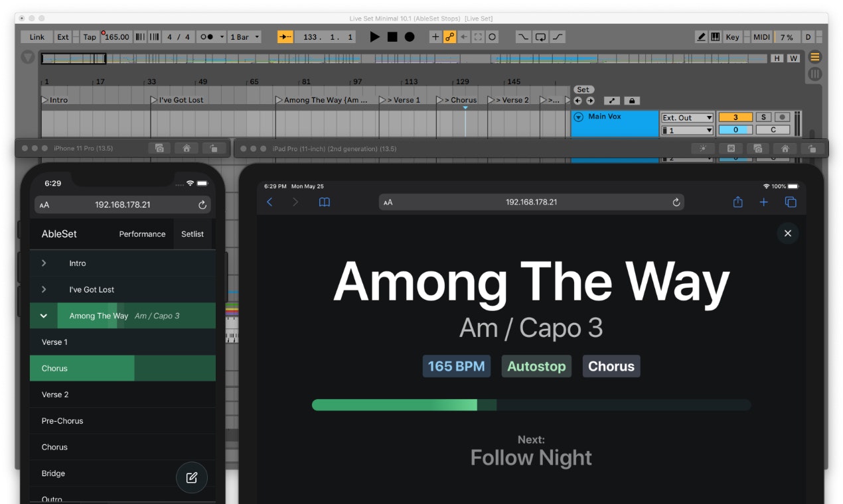Screen dimensions: 843x504
Task: Toggle the Link button in Ableton
Action: point(37,37)
